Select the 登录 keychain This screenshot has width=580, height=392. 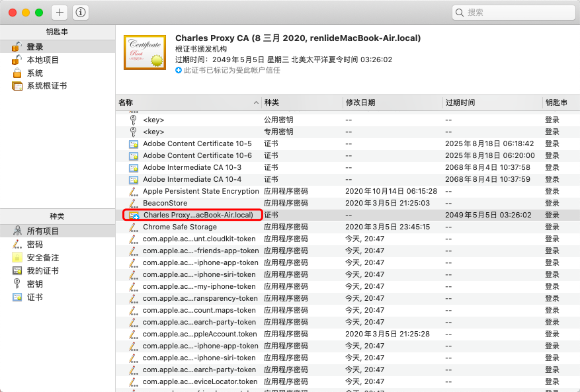[58, 46]
